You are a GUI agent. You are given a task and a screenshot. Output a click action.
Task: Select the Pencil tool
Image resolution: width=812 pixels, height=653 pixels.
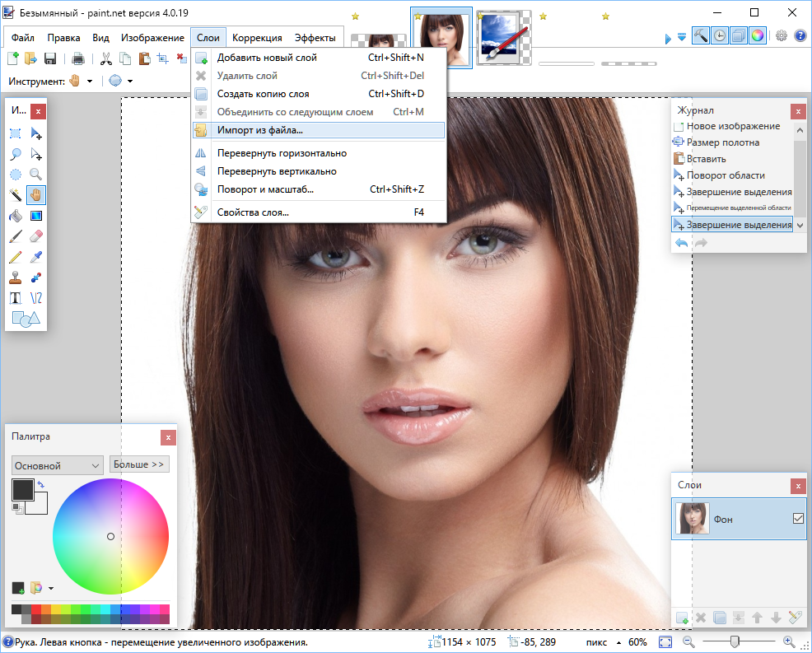point(15,257)
